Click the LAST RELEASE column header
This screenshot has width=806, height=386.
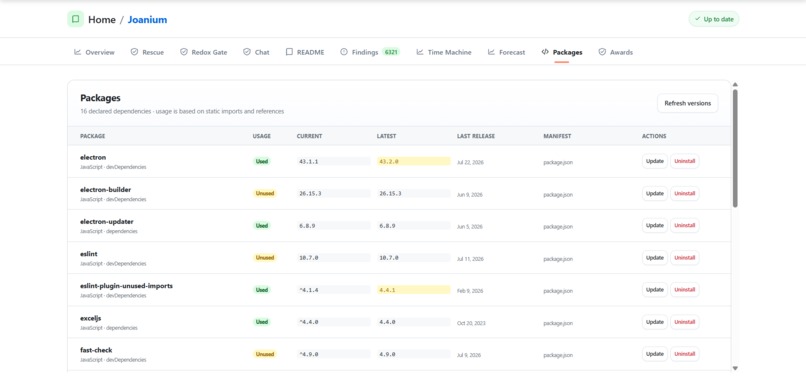[476, 136]
